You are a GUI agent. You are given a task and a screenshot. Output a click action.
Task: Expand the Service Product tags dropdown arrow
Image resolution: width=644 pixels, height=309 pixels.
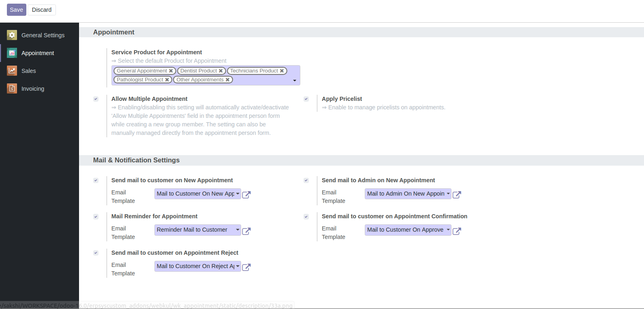(x=295, y=80)
